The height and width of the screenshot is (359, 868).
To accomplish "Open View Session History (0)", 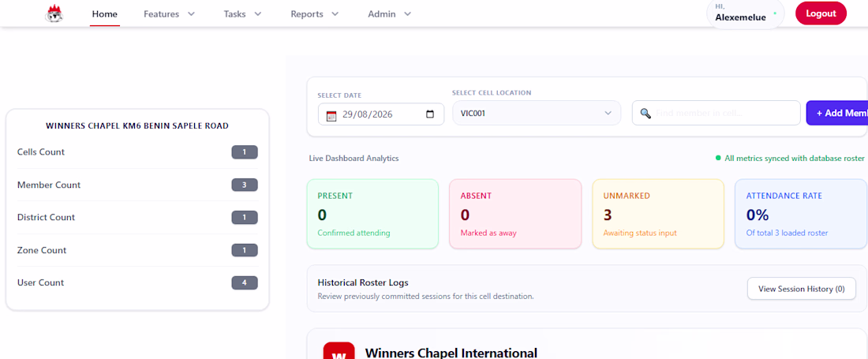I will (x=801, y=289).
